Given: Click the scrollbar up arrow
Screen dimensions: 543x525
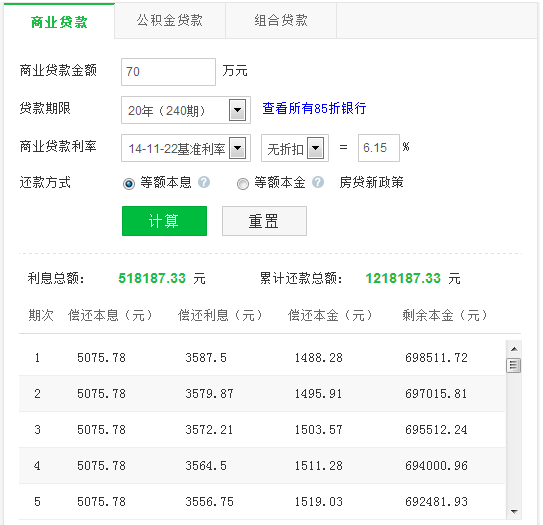Looking at the screenshot, I should pyautogui.click(x=514, y=349).
